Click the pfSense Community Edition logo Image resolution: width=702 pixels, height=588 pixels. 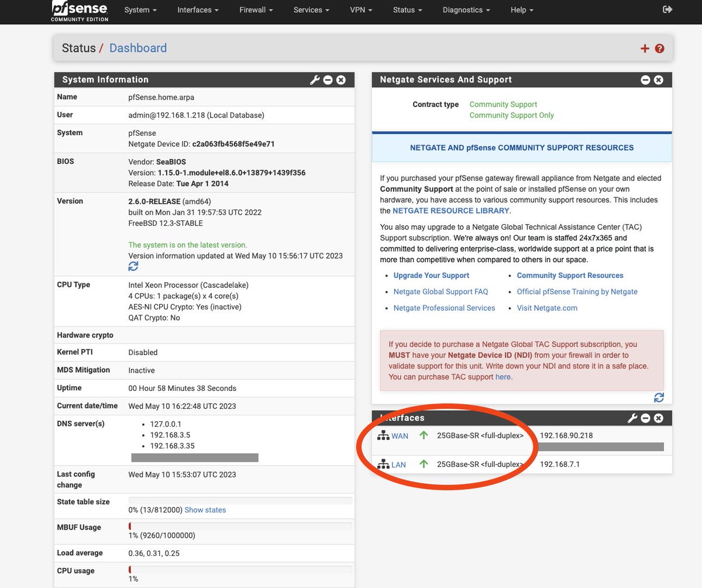tap(80, 11)
